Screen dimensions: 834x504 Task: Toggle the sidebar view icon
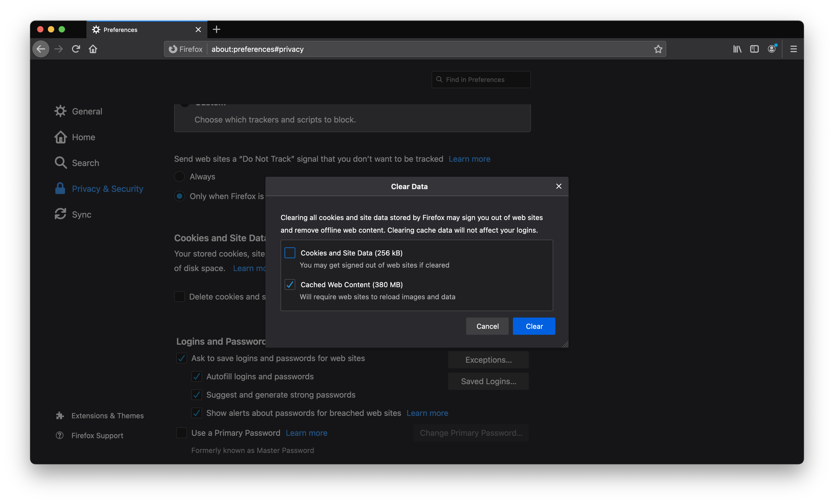[754, 49]
